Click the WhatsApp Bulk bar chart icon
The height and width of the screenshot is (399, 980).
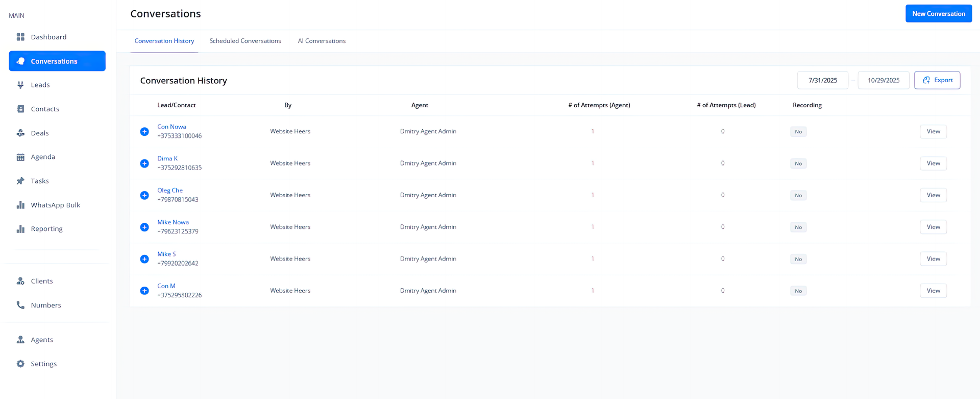(20, 205)
